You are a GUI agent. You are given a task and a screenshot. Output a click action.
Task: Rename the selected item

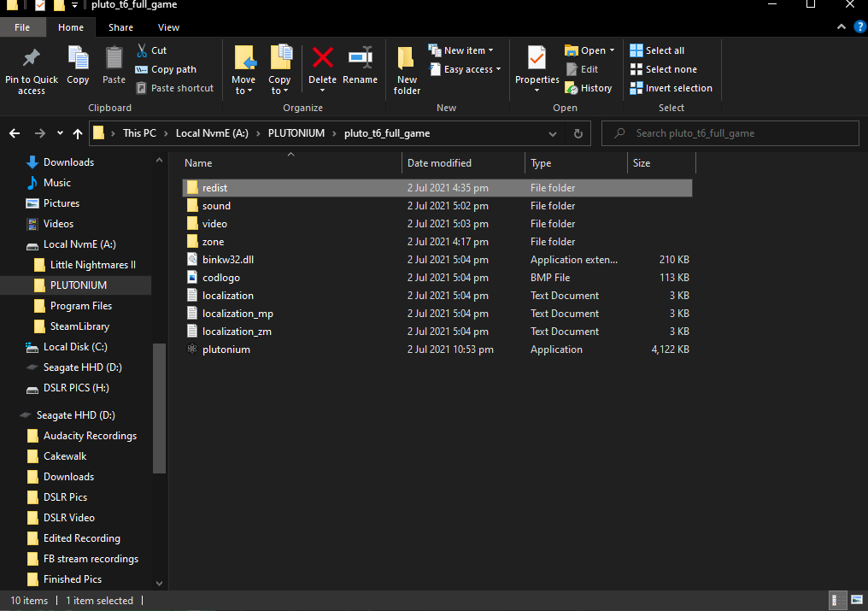pos(360,65)
